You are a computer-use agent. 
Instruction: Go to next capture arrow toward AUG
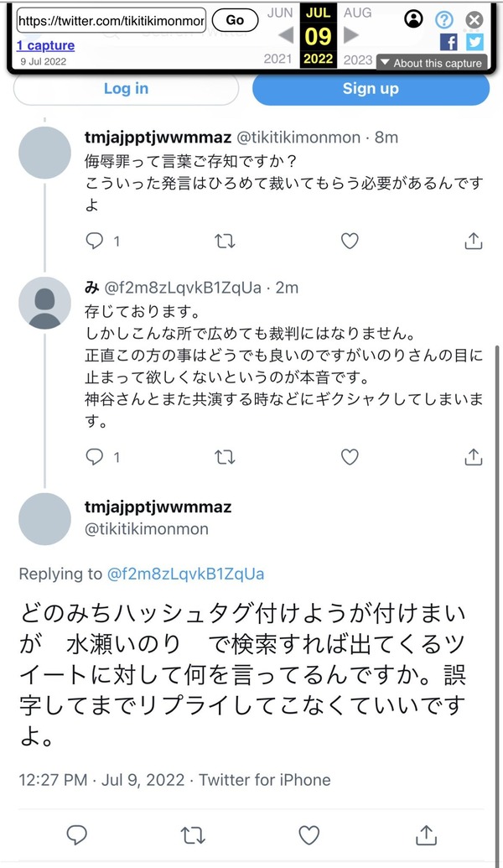pyautogui.click(x=351, y=35)
